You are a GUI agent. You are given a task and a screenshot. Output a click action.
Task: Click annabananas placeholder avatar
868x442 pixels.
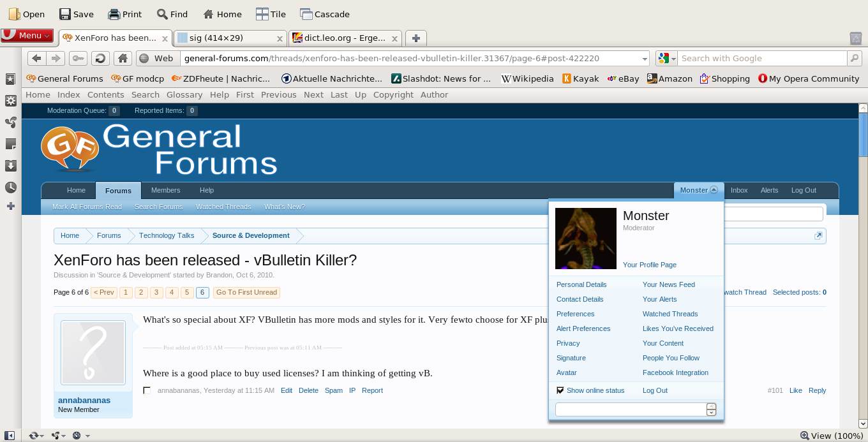click(x=93, y=352)
